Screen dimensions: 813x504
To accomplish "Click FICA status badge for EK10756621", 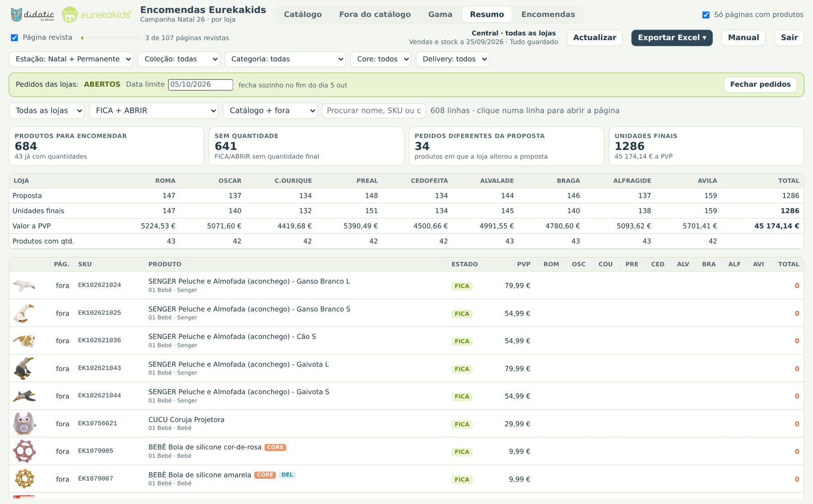I will [x=462, y=424].
